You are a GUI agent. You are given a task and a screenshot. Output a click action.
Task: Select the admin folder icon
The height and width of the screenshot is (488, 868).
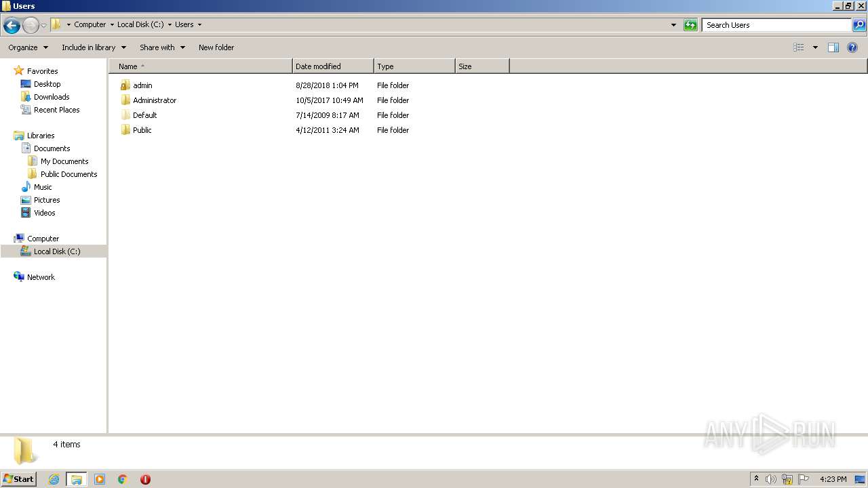(x=125, y=85)
